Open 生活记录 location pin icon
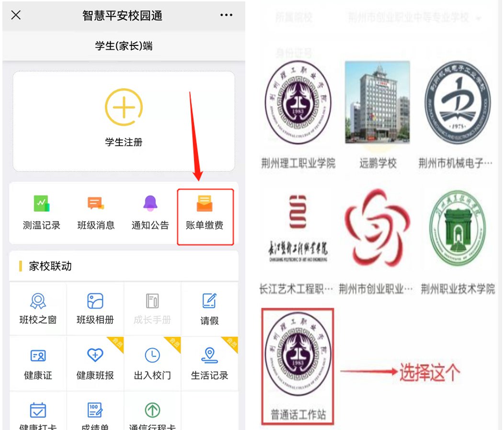 tap(209, 355)
